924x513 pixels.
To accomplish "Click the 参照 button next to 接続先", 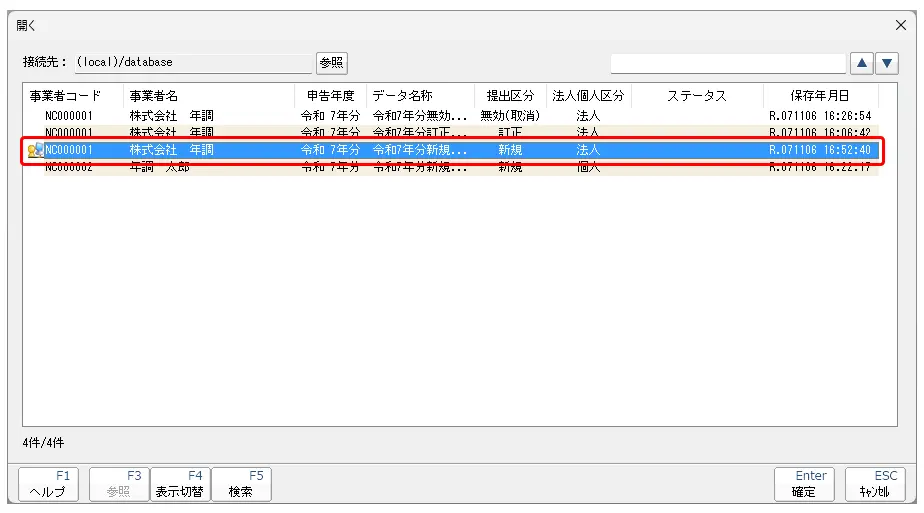I will pos(331,62).
